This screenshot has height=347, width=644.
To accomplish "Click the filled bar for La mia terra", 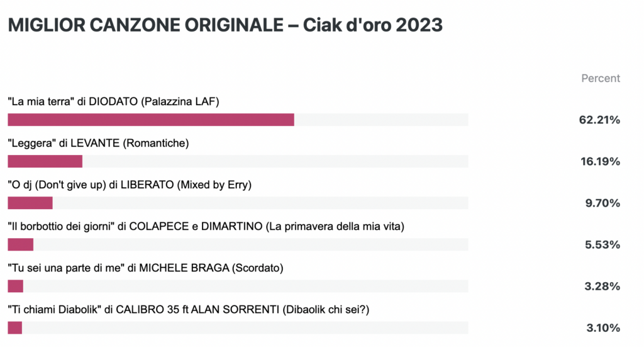I will [x=151, y=120].
